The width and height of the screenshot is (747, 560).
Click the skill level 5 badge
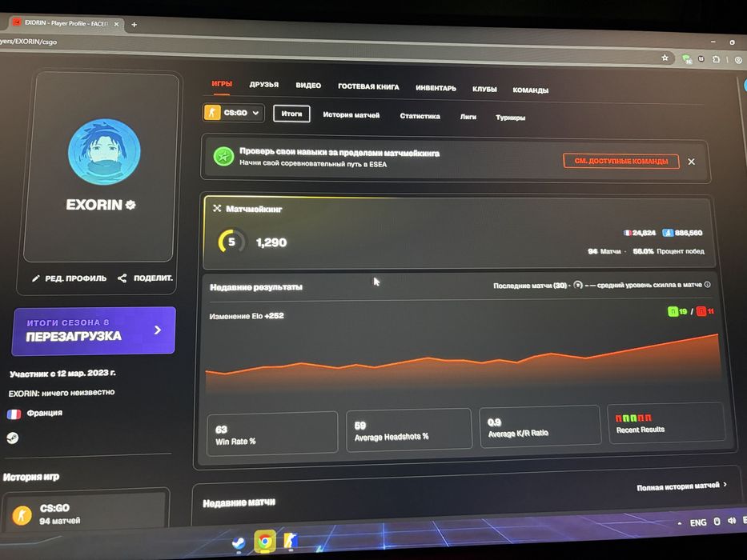231,242
